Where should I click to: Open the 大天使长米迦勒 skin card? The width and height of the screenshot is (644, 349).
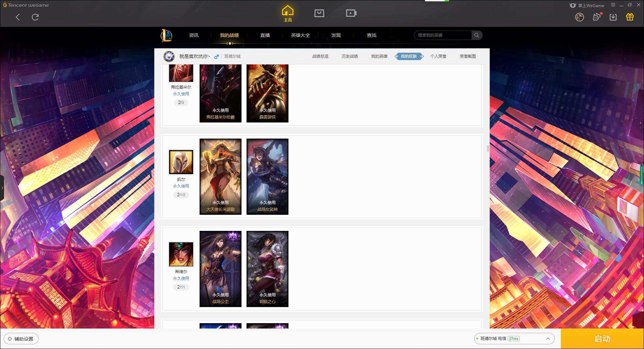coord(220,177)
